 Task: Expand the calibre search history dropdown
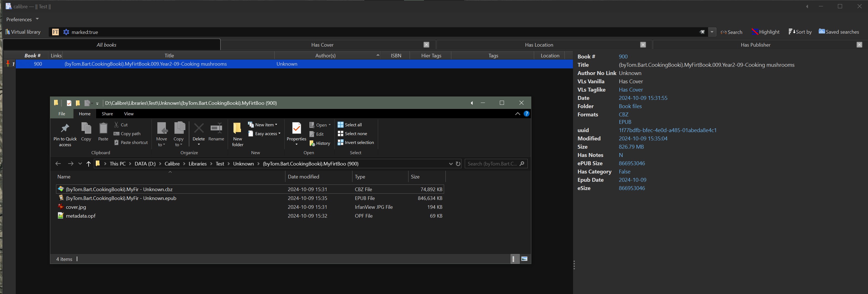click(x=712, y=32)
